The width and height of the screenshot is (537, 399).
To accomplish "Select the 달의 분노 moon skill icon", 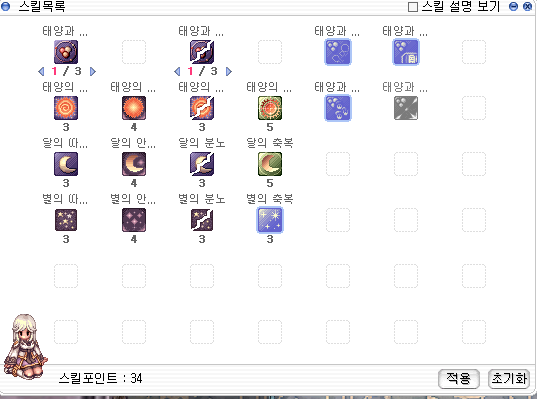I will [202, 164].
